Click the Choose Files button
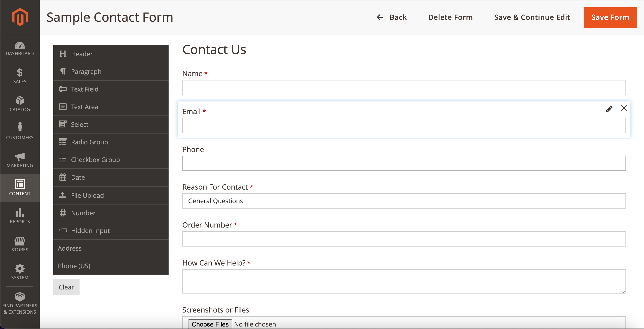Screen dimensions: 644x329 [x=210, y=324]
